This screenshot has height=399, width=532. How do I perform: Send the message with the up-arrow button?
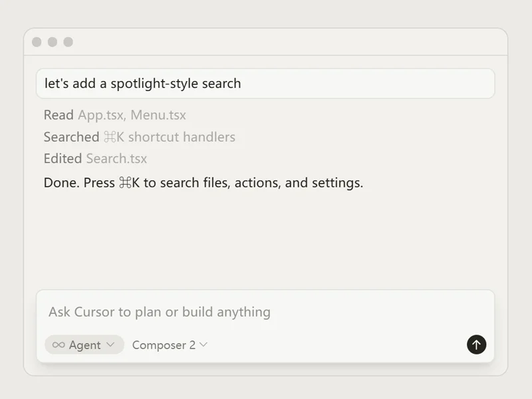click(x=476, y=344)
